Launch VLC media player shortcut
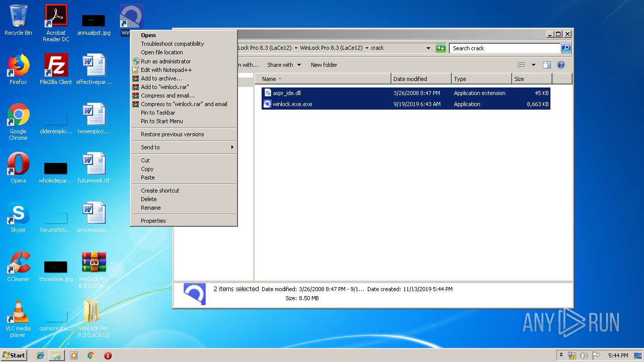The image size is (644, 362). pyautogui.click(x=18, y=319)
